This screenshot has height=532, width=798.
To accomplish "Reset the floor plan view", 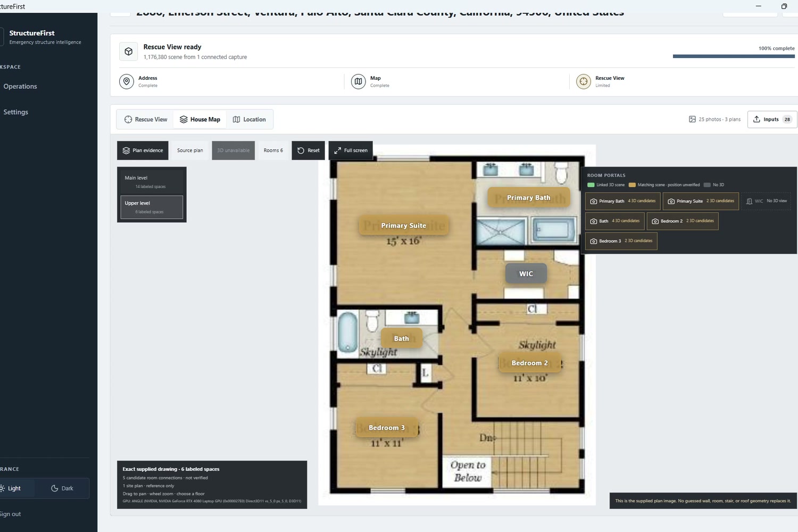I will (x=309, y=151).
